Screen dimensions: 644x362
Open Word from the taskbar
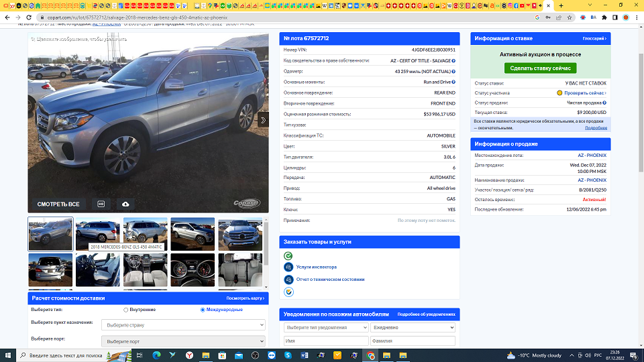[x=305, y=355]
